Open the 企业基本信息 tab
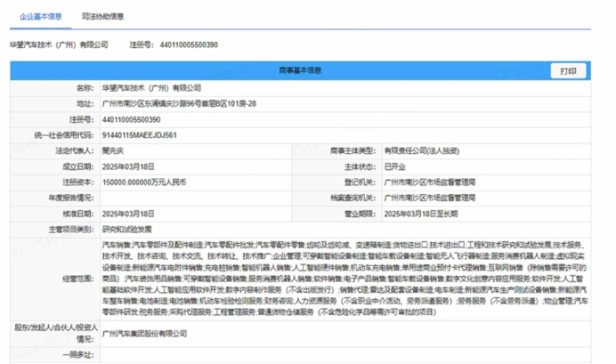Screen dimensions: 616x364 pos(41,17)
